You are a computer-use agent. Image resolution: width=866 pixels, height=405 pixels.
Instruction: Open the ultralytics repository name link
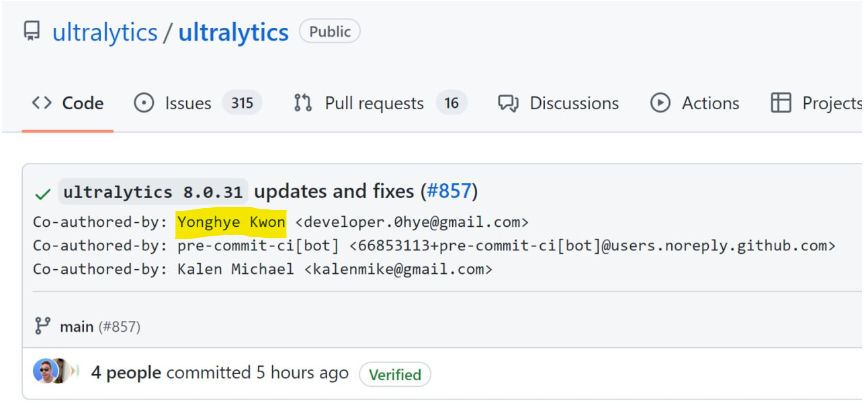pyautogui.click(x=234, y=33)
